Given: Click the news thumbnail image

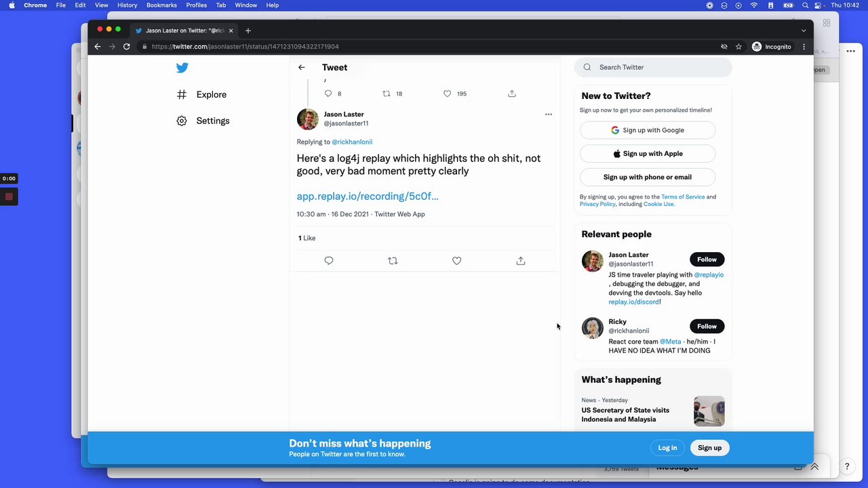Looking at the screenshot, I should click(x=709, y=411).
